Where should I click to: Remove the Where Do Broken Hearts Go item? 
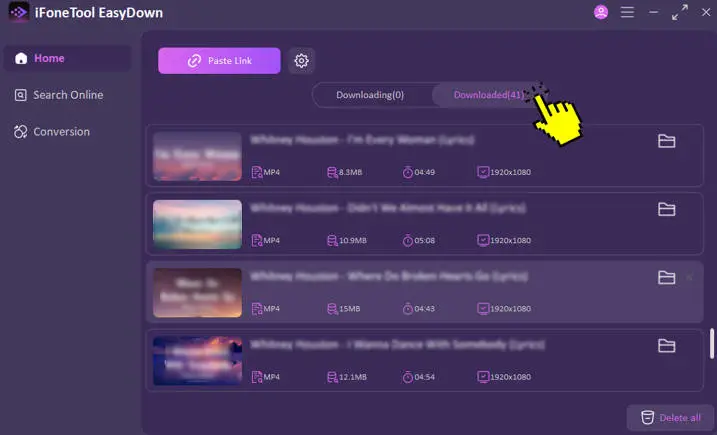690,277
